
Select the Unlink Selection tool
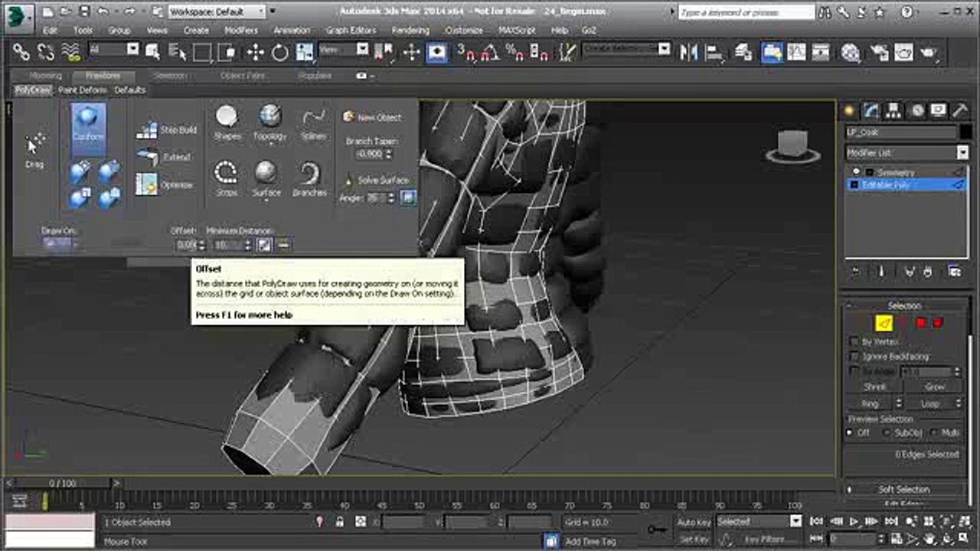pos(46,52)
